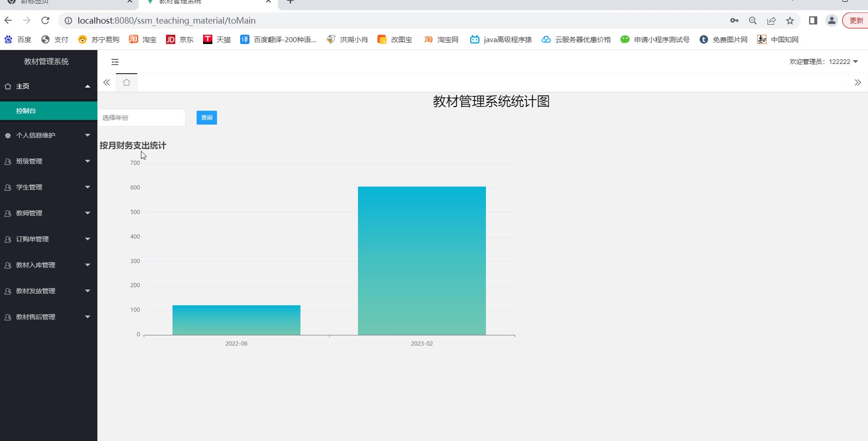Open the 淘宝 bookmark link
This screenshot has height=441, width=868.
(143, 39)
